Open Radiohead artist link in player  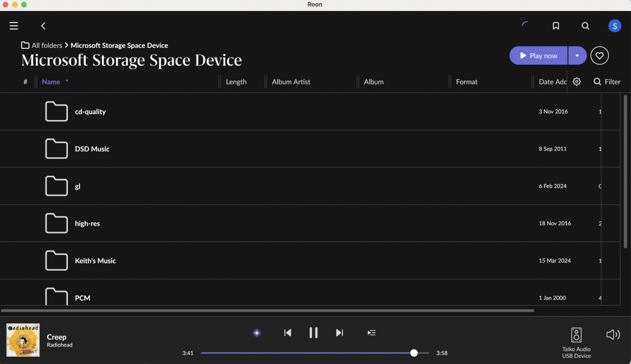click(59, 345)
